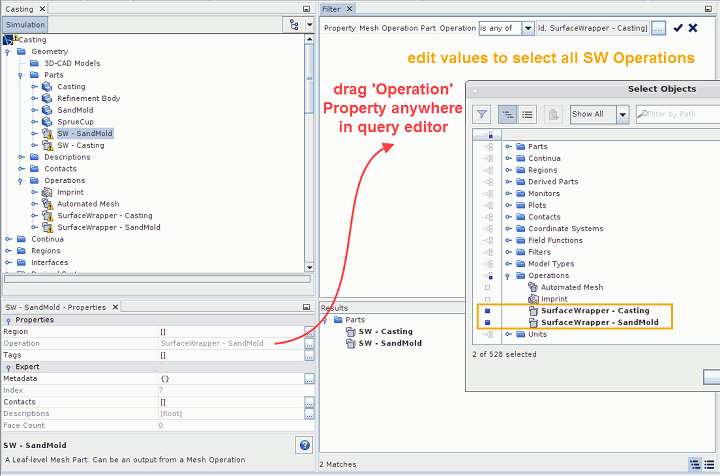720x476 pixels.
Task: Click the Property token in the query editor
Action: click(339, 28)
